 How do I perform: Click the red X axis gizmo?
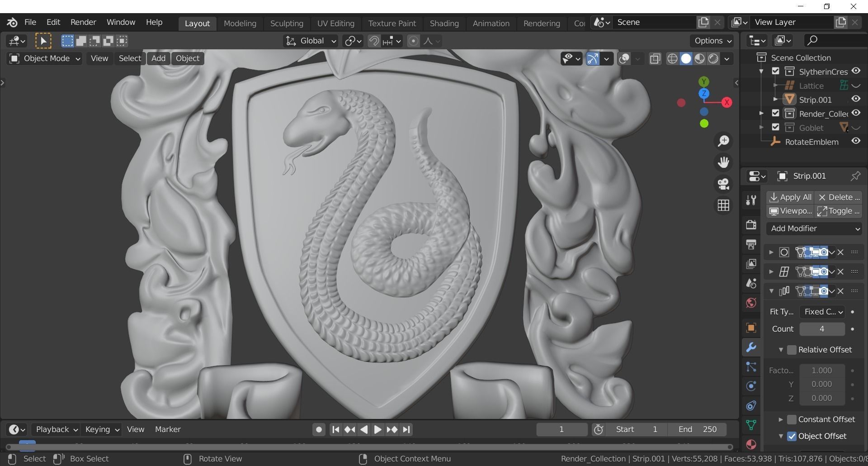pyautogui.click(x=726, y=102)
